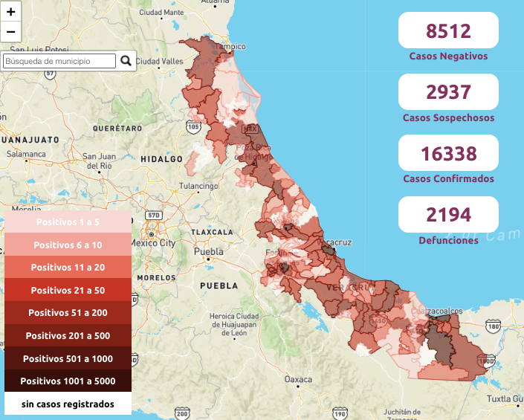Click the Puebla city label on map

coord(209,251)
